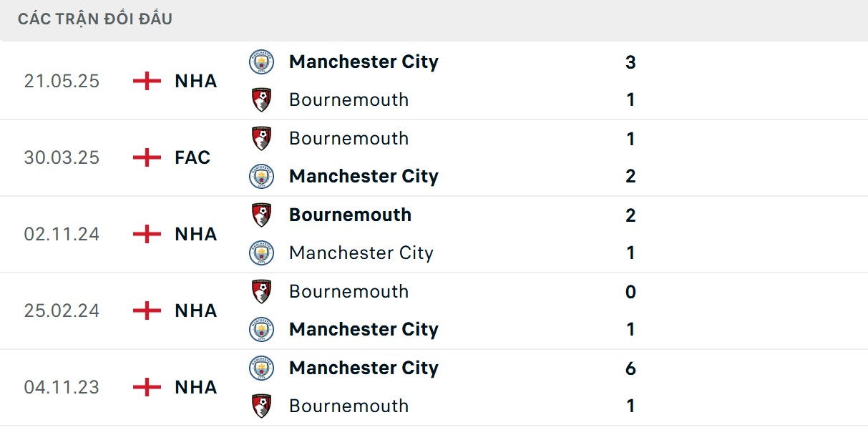Click England flag in 04.11.23 row
The width and height of the screenshot is (868, 440).
[x=147, y=387]
